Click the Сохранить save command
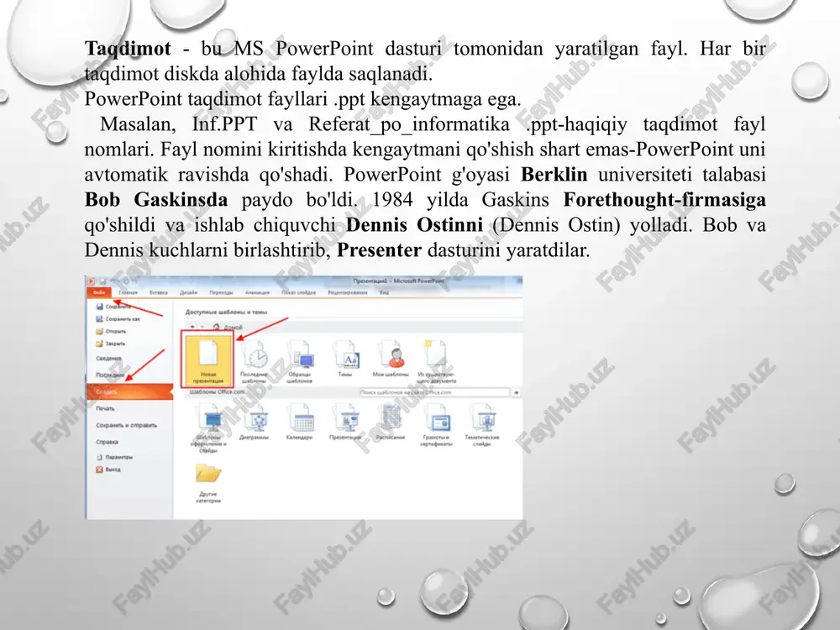840x630 pixels. coord(113,307)
